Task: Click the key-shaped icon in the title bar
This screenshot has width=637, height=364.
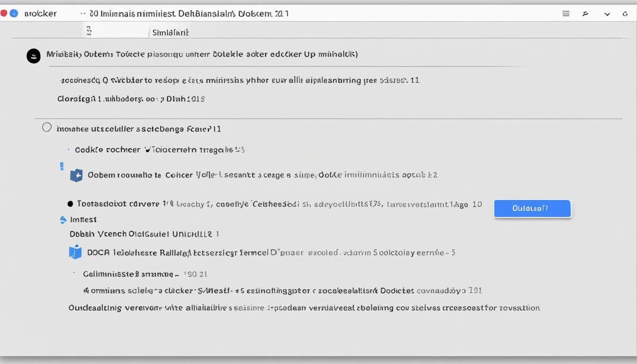Action: (586, 14)
